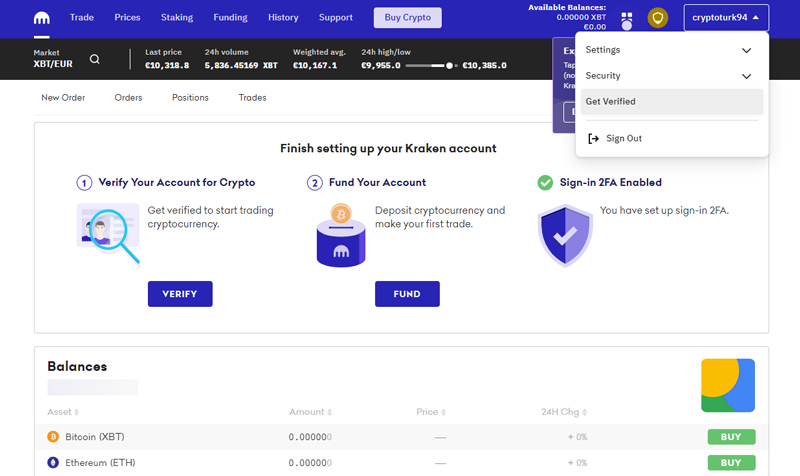Click the Sign Out arrow icon

(593, 138)
